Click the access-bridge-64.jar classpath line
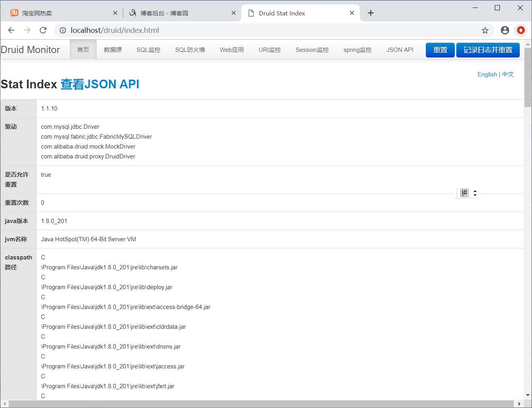Screen dimensions: 532x408 (126, 307)
